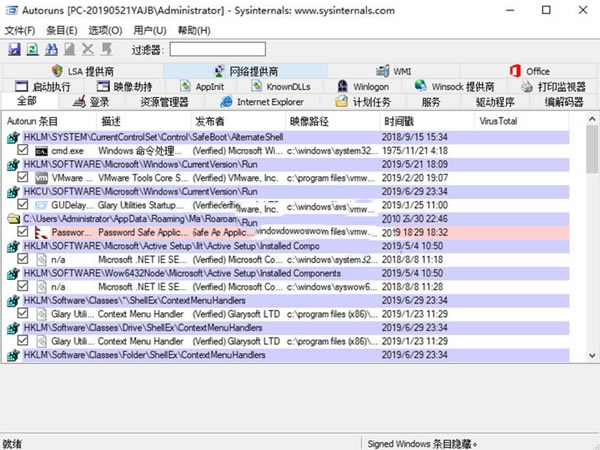Open the 条目(E) menu
Image resolution: width=600 pixels, height=450 pixels.
point(62,31)
